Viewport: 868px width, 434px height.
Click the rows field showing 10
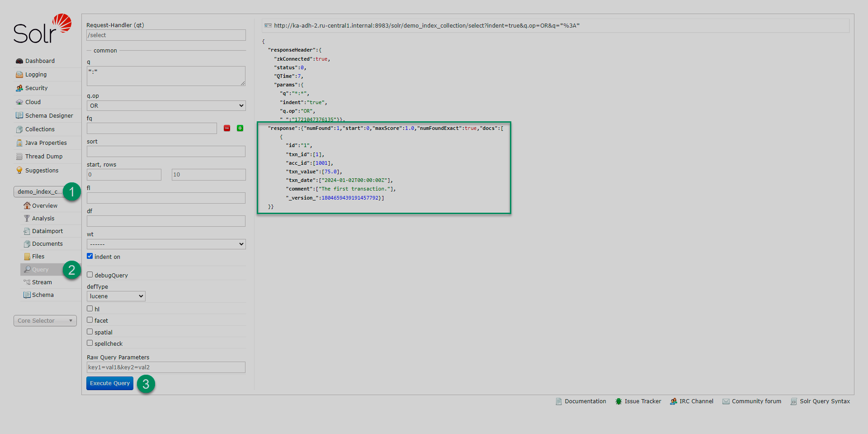(x=209, y=175)
